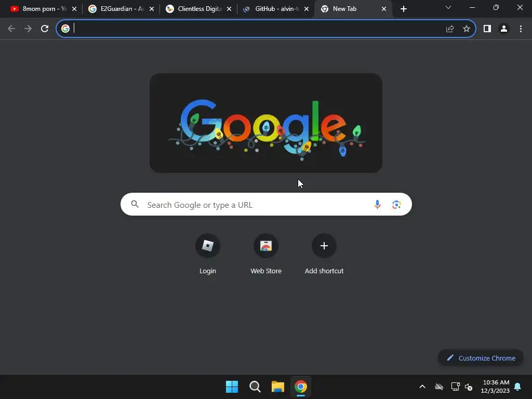Click the muted volume tray icon

click(469, 387)
